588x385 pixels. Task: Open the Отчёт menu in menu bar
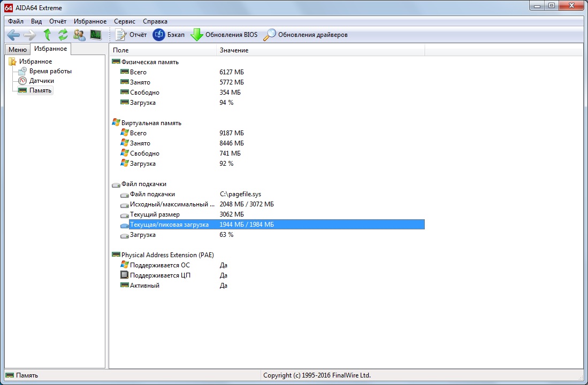tap(58, 21)
